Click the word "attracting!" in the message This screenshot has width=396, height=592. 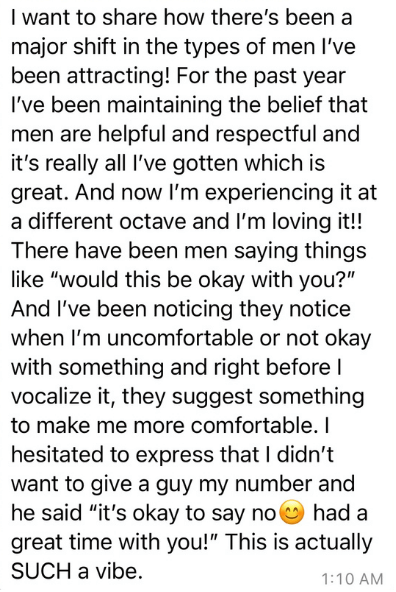[x=118, y=77]
